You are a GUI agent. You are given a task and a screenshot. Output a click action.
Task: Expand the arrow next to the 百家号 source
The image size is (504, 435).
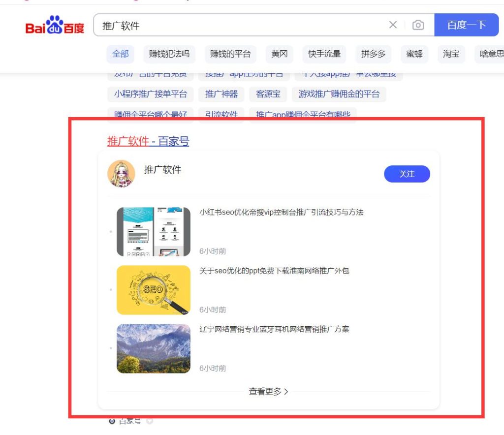click(x=150, y=421)
